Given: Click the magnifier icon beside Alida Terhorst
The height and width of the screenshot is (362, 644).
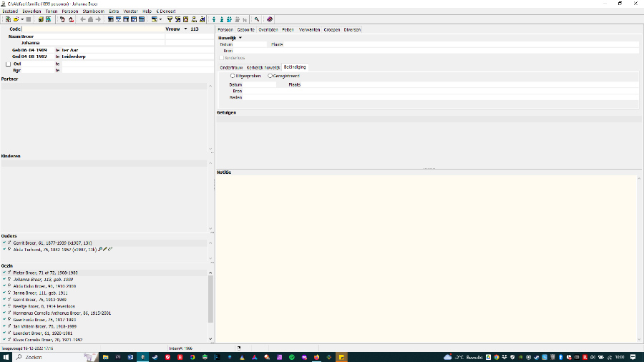Looking at the screenshot, I should (x=99, y=250).
